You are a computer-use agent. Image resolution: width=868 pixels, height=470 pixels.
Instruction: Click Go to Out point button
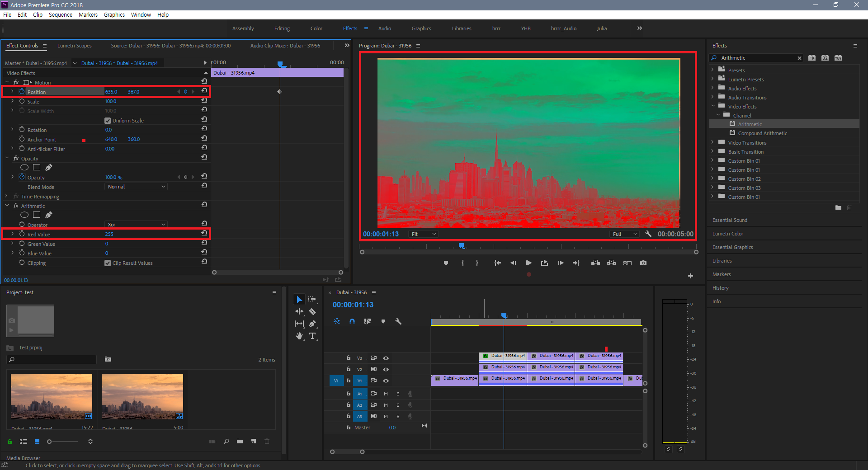[x=576, y=263]
